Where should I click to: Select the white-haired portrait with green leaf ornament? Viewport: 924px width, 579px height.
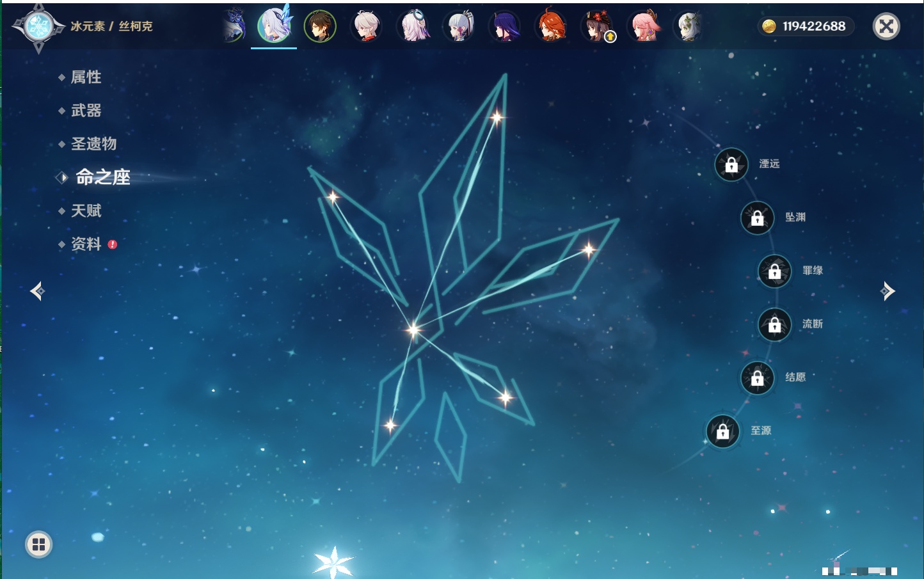click(x=690, y=26)
